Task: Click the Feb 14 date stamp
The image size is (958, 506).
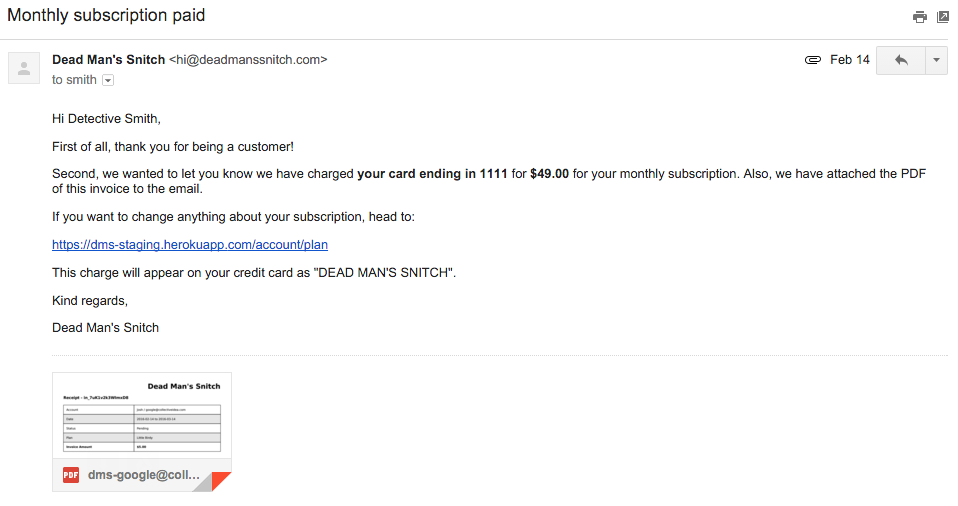Action: pos(850,60)
